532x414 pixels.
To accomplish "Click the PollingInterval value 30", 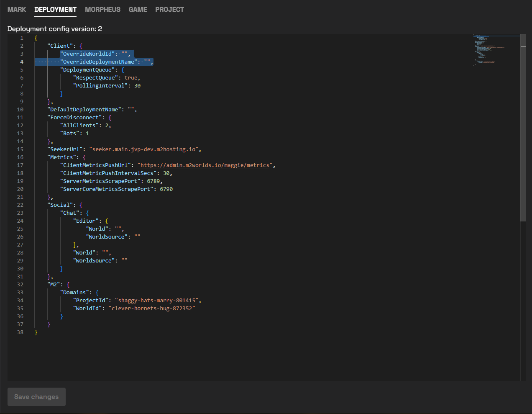I will point(137,86).
